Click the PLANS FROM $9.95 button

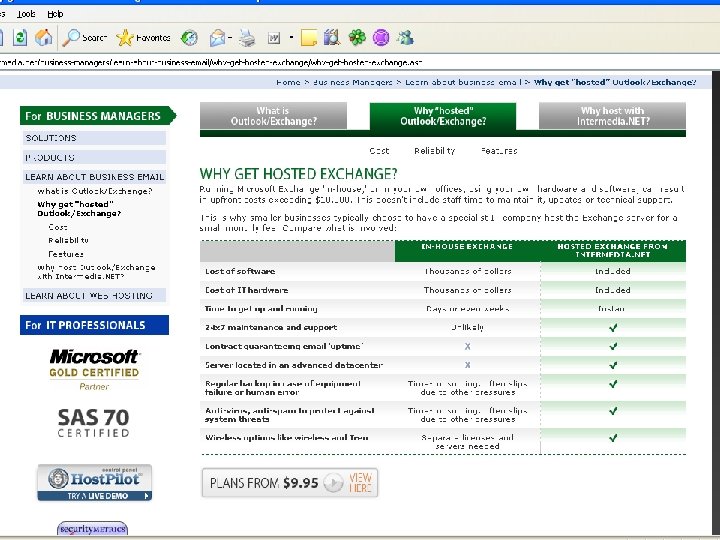pyautogui.click(x=290, y=483)
